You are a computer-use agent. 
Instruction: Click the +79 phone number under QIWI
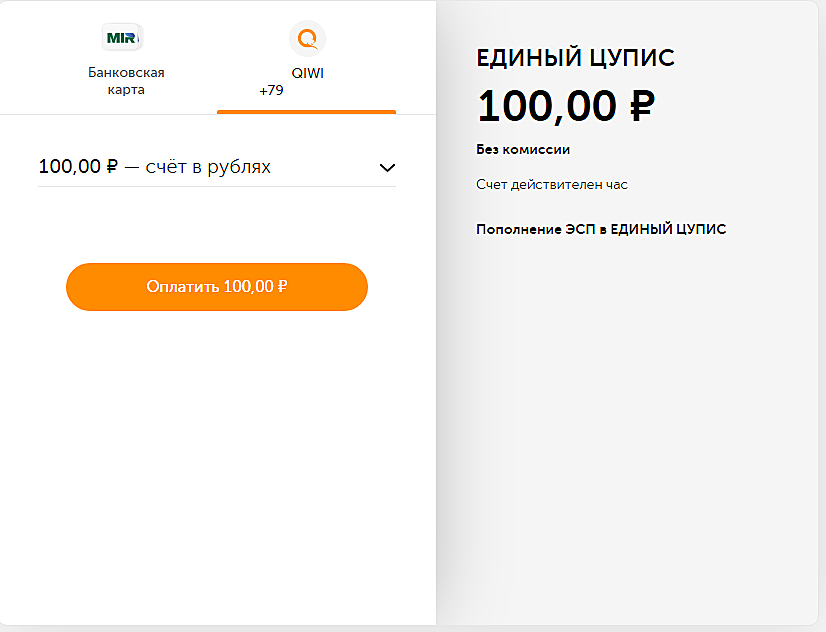[271, 91]
